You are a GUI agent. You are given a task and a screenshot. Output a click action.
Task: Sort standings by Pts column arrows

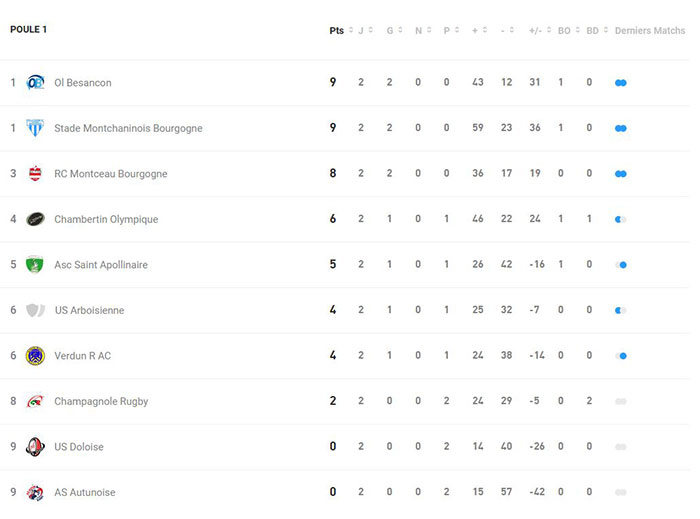click(351, 30)
